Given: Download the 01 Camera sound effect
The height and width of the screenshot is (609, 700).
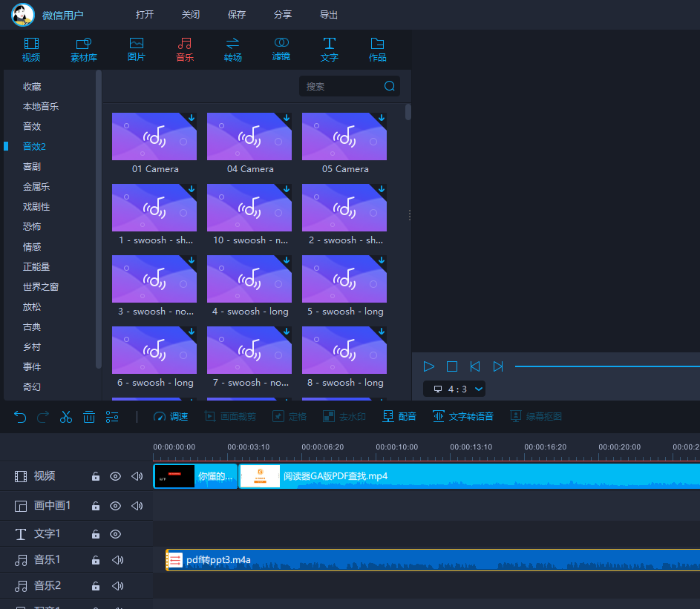Looking at the screenshot, I should [192, 118].
